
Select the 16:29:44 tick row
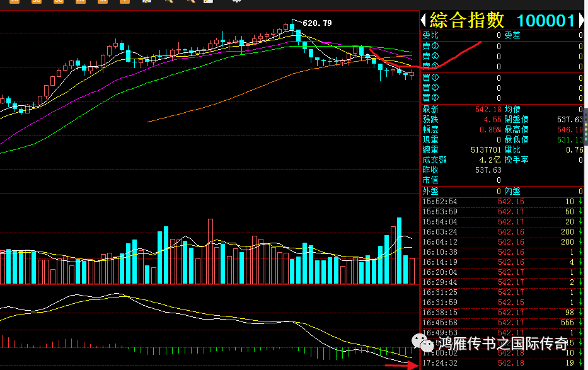[502, 282]
